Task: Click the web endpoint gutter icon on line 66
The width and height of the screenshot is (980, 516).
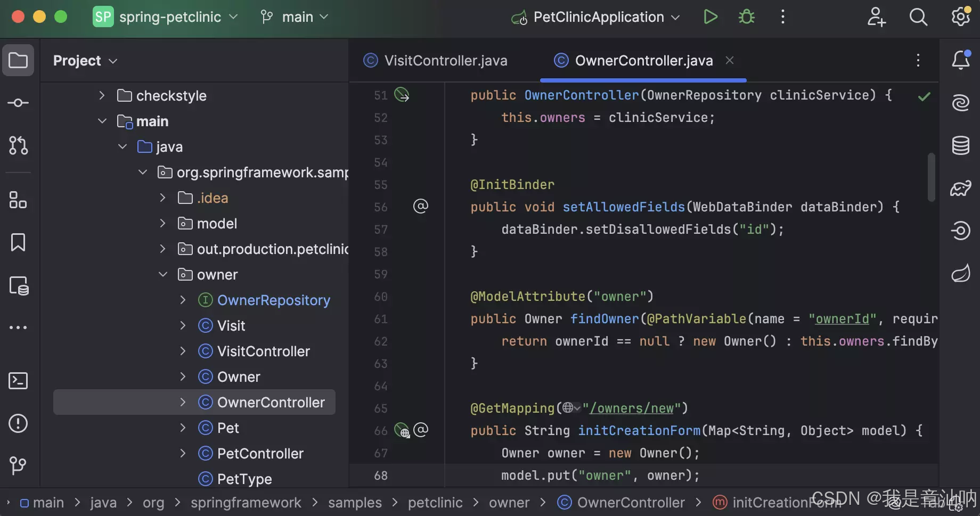Action: point(402,430)
